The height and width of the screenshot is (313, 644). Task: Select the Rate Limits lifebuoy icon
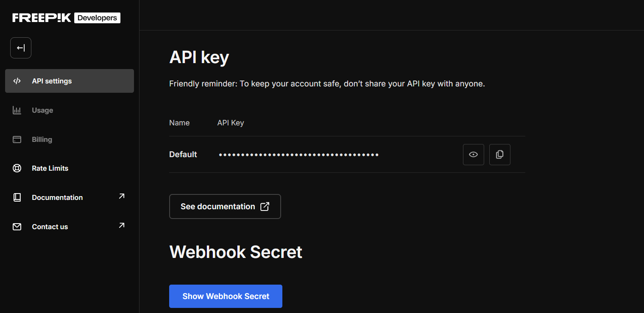click(17, 168)
